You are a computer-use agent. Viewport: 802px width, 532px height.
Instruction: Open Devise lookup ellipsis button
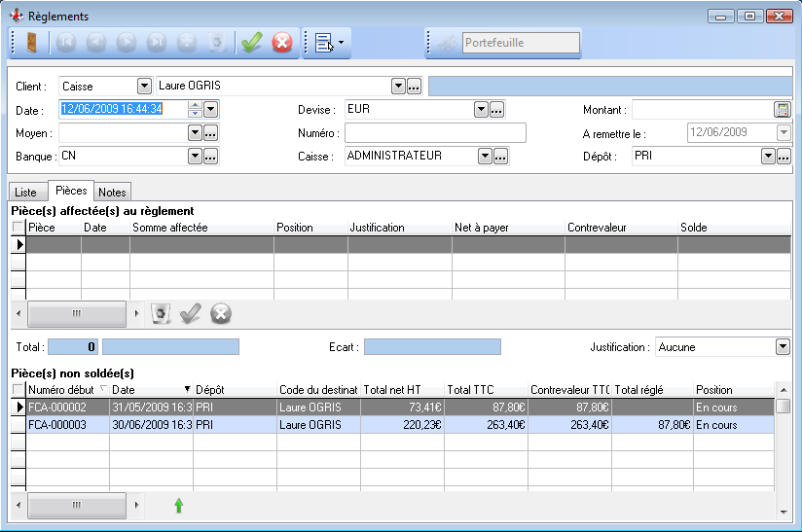point(496,109)
